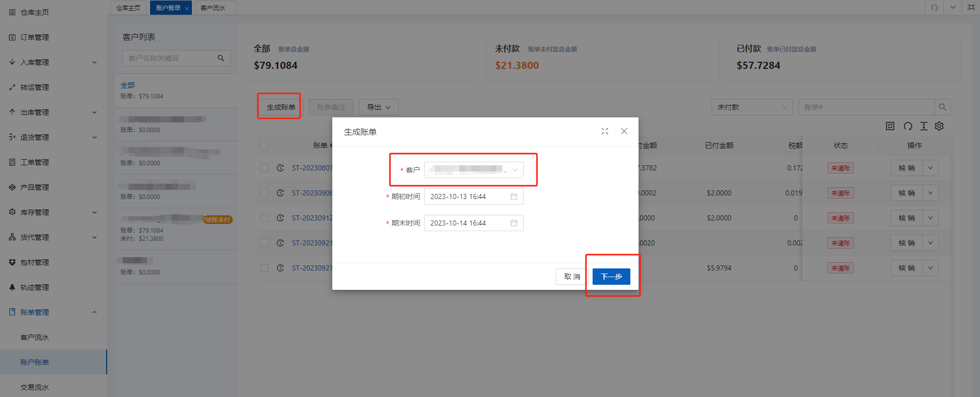Open the tab options chevron in the top bar

(952, 8)
